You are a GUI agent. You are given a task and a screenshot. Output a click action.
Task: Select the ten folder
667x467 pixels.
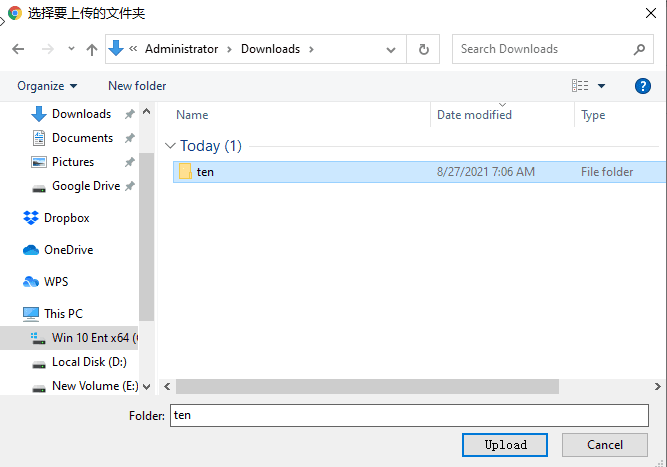(x=204, y=172)
